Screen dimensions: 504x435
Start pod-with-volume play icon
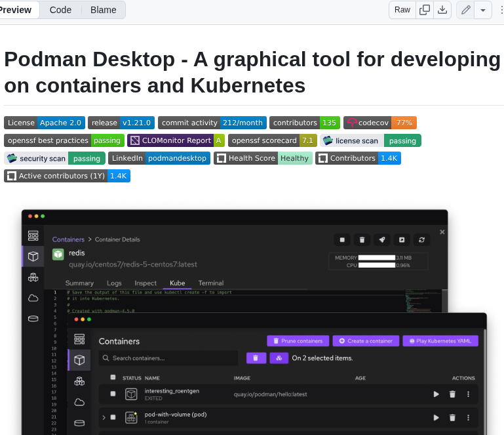(436, 418)
